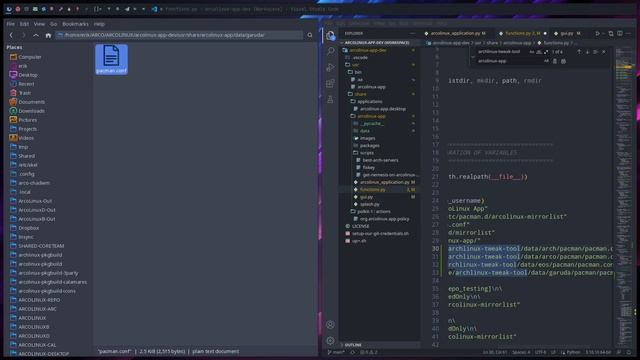The image size is (640, 360).
Task: Open File menu in file manager
Action: (10, 24)
